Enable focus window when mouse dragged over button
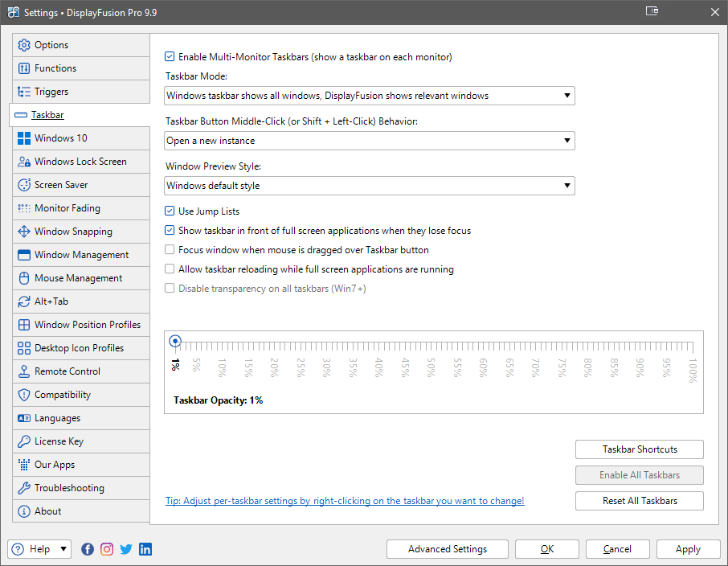The height and width of the screenshot is (566, 728). click(170, 250)
